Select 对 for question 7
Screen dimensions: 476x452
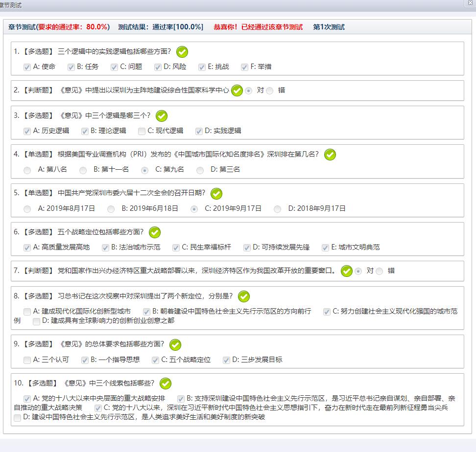(358, 271)
